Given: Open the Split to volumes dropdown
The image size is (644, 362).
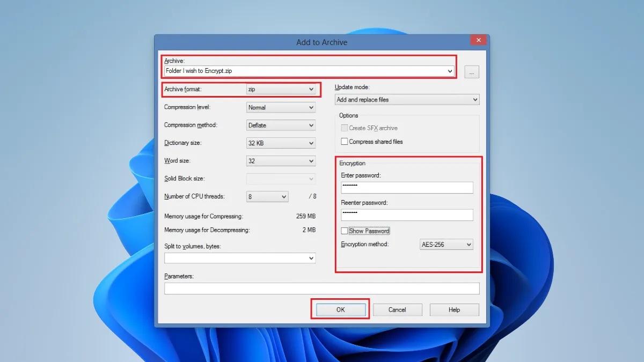Looking at the screenshot, I should 240,258.
